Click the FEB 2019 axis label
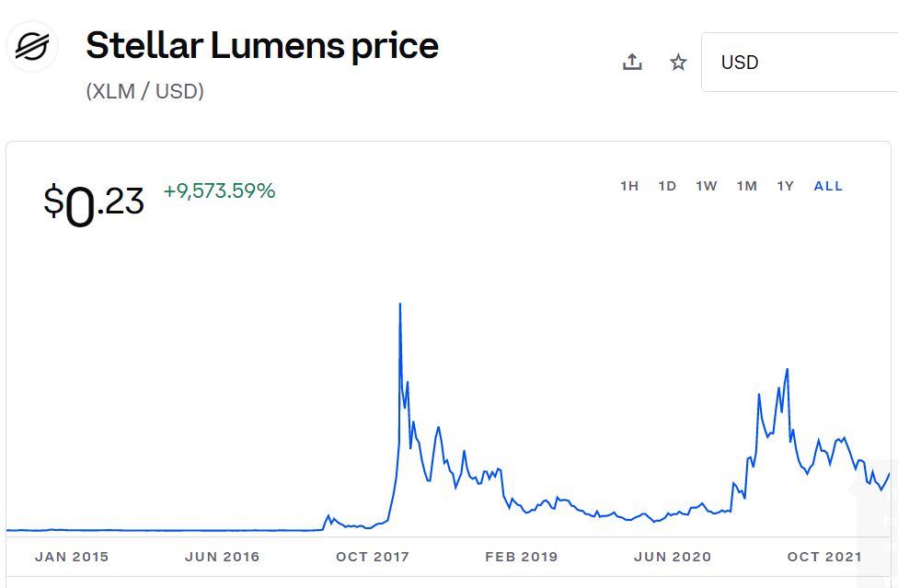Screen dimensions: 898x588 (522, 557)
